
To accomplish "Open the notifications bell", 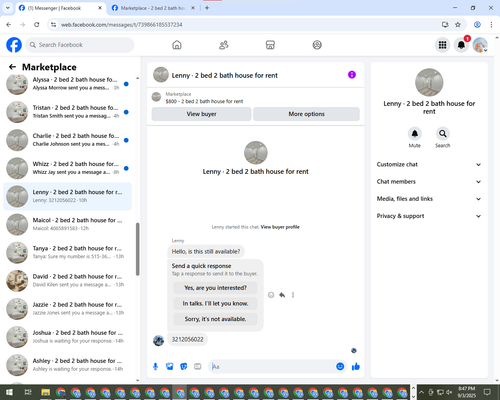I will coord(461,45).
